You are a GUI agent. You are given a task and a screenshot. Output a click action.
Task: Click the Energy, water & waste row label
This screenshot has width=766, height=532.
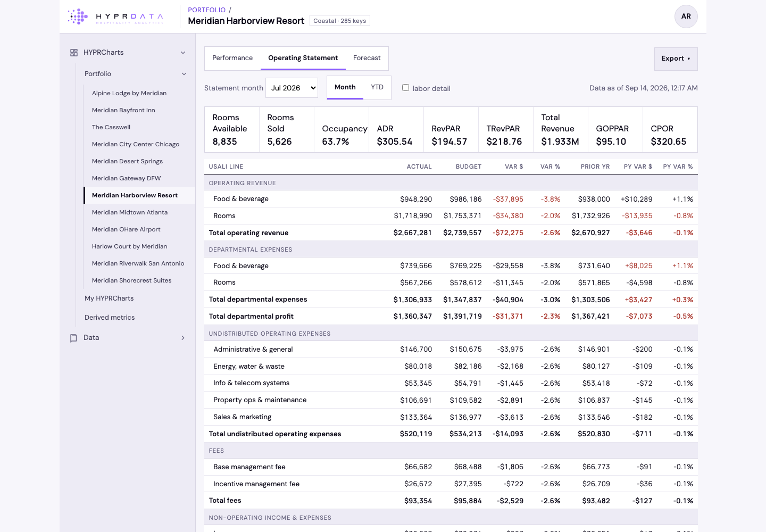pyautogui.click(x=249, y=367)
